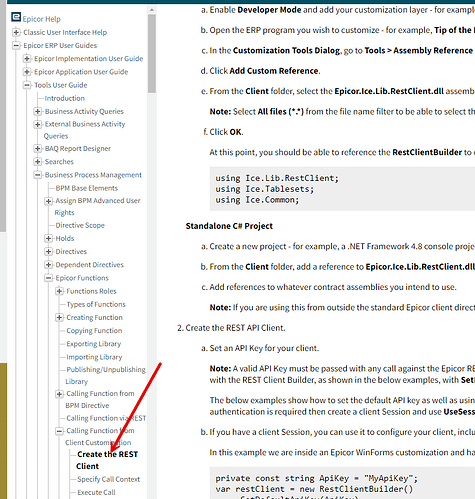The width and height of the screenshot is (475, 499).
Task: Collapse Calling Function from Client Customization
Action: point(59,431)
